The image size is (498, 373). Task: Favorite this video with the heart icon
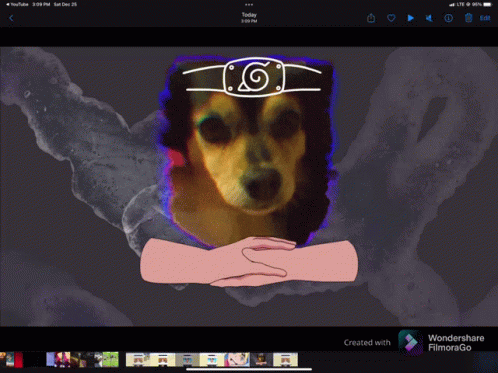point(391,18)
